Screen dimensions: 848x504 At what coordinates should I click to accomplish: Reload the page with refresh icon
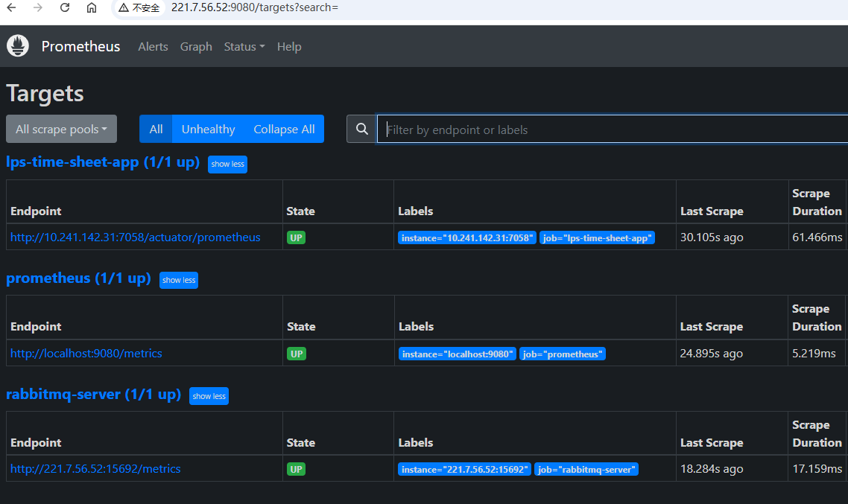pyautogui.click(x=64, y=7)
